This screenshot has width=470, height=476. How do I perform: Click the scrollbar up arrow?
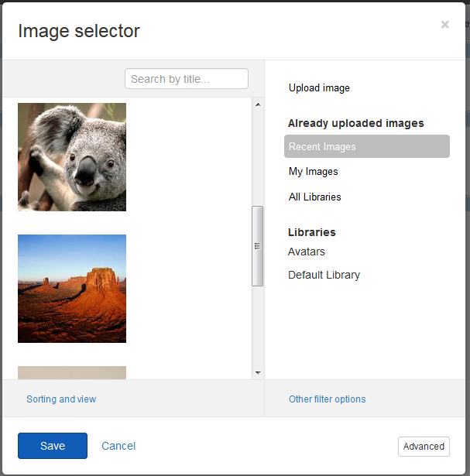tap(258, 104)
